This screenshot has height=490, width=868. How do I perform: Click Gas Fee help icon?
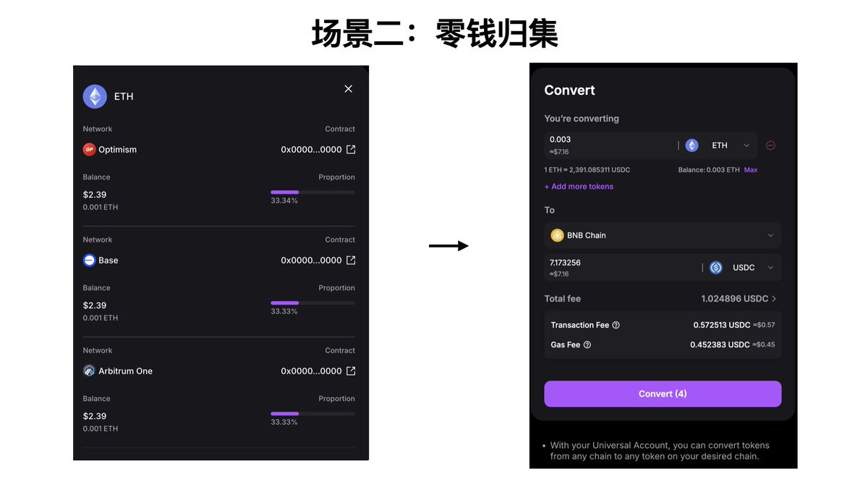pos(587,345)
